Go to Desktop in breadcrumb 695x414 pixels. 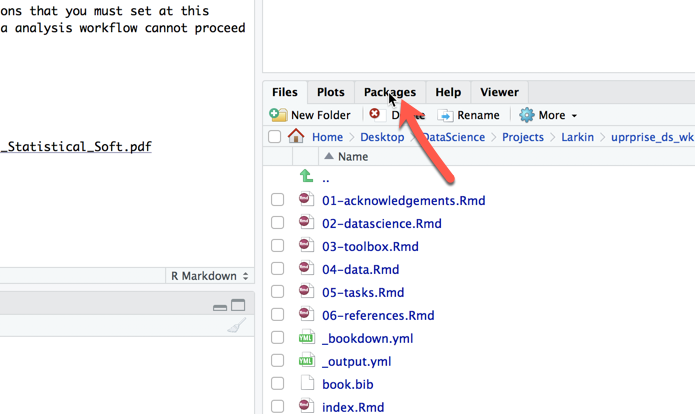click(382, 137)
